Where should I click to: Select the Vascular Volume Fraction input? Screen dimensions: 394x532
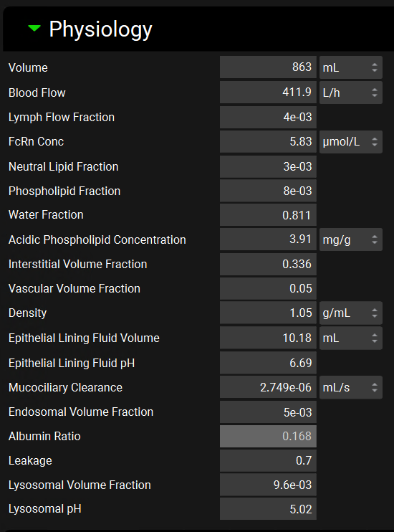(268, 288)
